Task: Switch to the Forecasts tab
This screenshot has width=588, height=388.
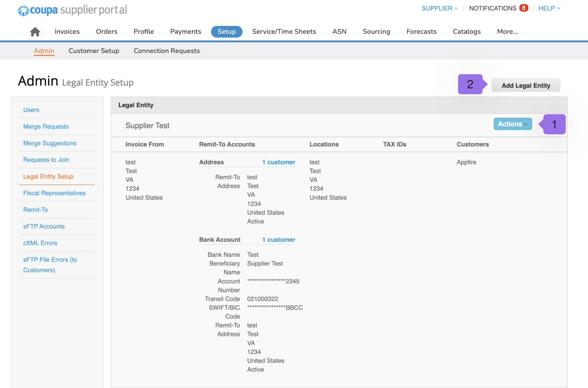Action: (x=421, y=32)
